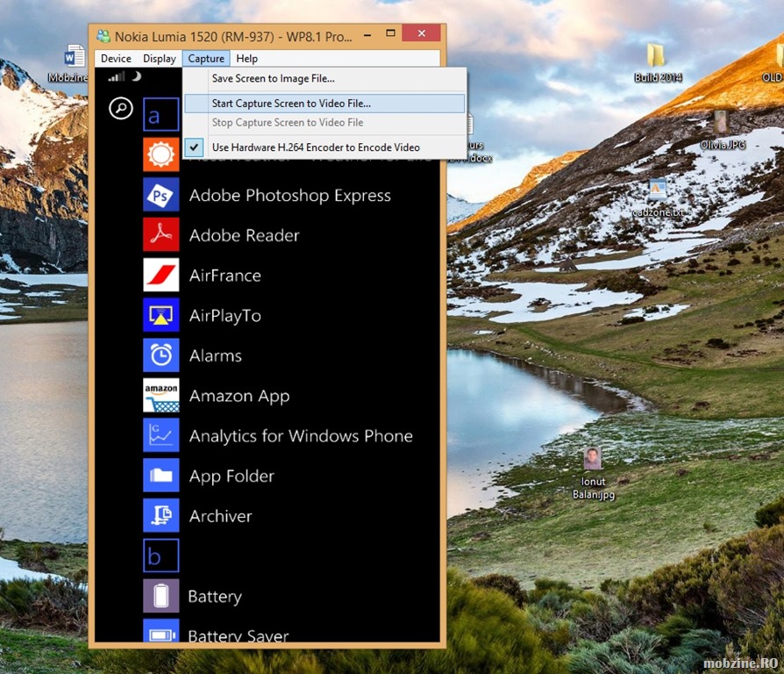This screenshot has height=674, width=784.
Task: Close the Nokia Lumia 1520 window
Action: [422, 33]
